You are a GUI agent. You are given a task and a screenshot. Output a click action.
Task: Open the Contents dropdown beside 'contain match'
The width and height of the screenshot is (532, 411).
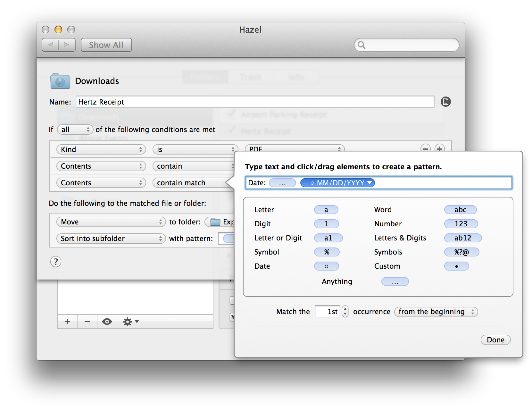(x=101, y=183)
